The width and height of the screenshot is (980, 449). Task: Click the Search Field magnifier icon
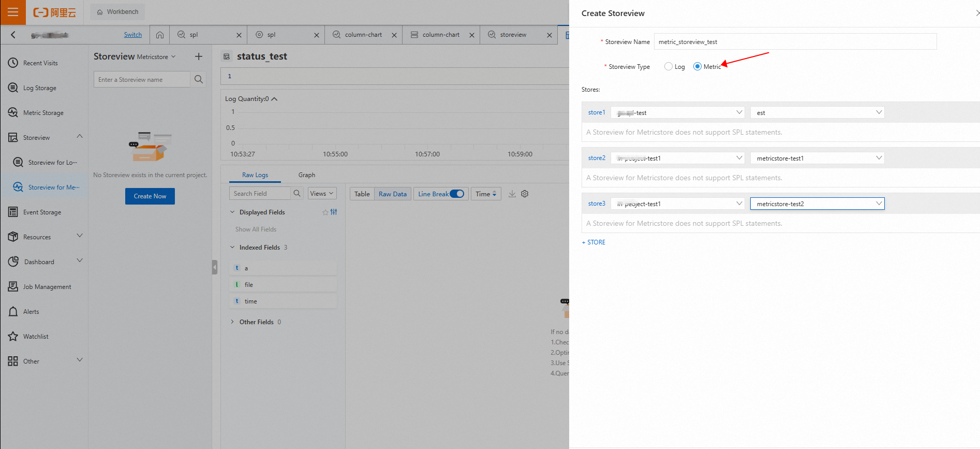coord(297,193)
